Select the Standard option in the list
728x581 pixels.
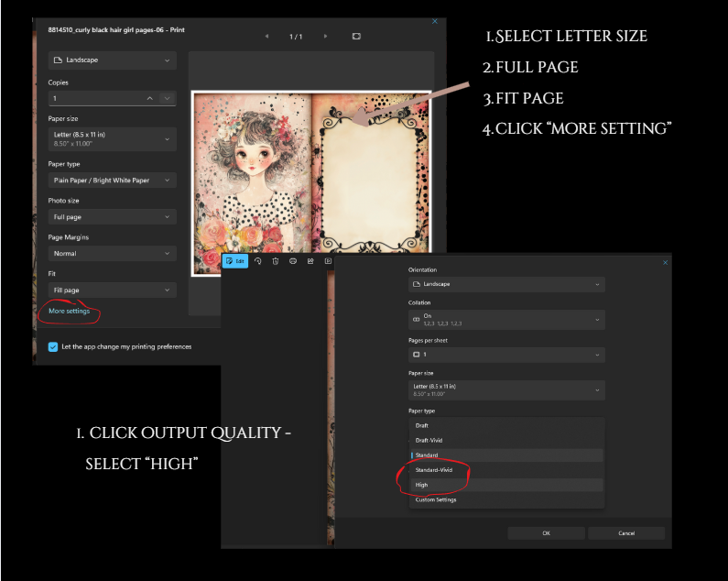(x=506, y=455)
